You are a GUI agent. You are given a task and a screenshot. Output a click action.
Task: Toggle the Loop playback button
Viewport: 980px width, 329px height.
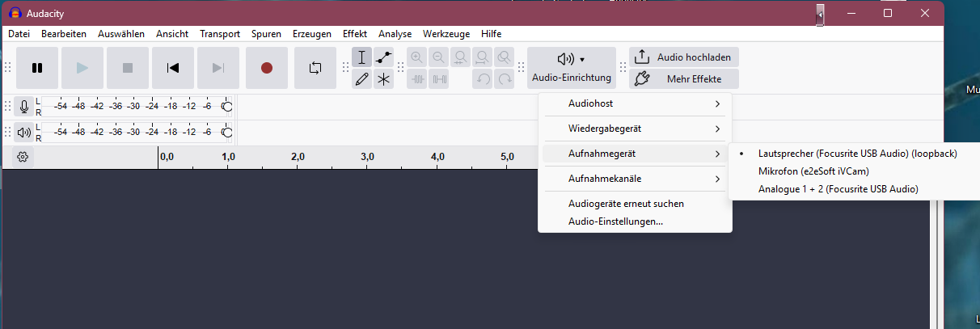315,68
